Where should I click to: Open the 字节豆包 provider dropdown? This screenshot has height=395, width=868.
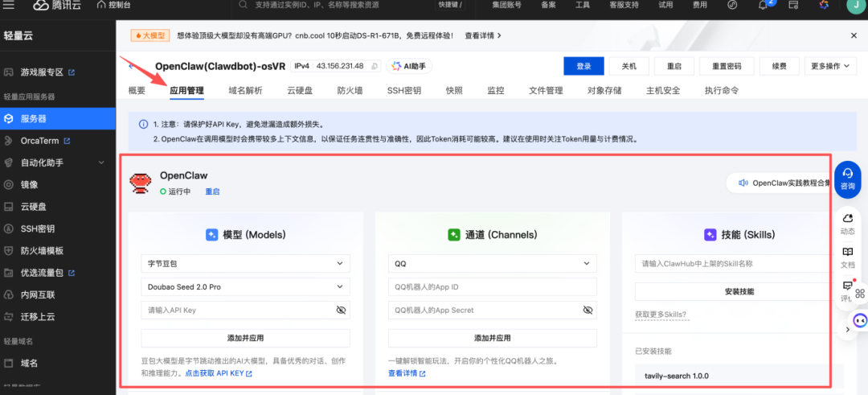point(246,264)
